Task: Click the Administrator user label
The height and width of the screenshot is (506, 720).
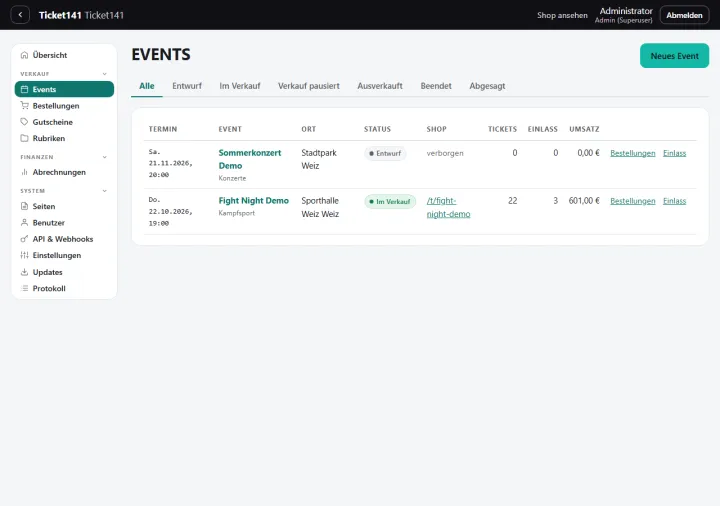Action: (625, 11)
